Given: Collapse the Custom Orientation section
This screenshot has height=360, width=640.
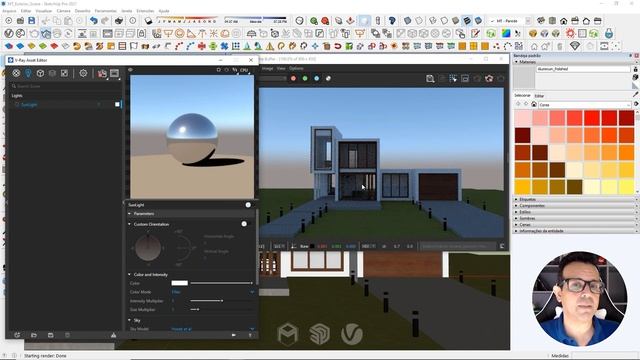Looking at the screenshot, I should 129,224.
